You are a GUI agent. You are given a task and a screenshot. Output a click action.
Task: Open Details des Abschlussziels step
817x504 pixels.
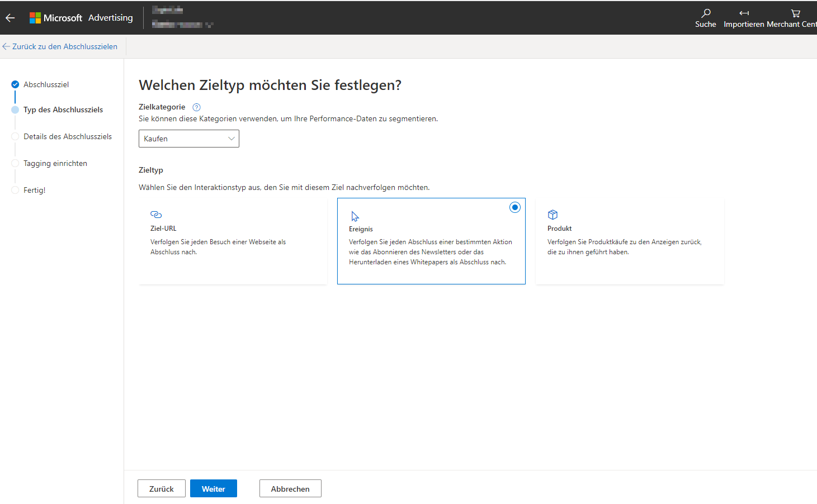68,136
